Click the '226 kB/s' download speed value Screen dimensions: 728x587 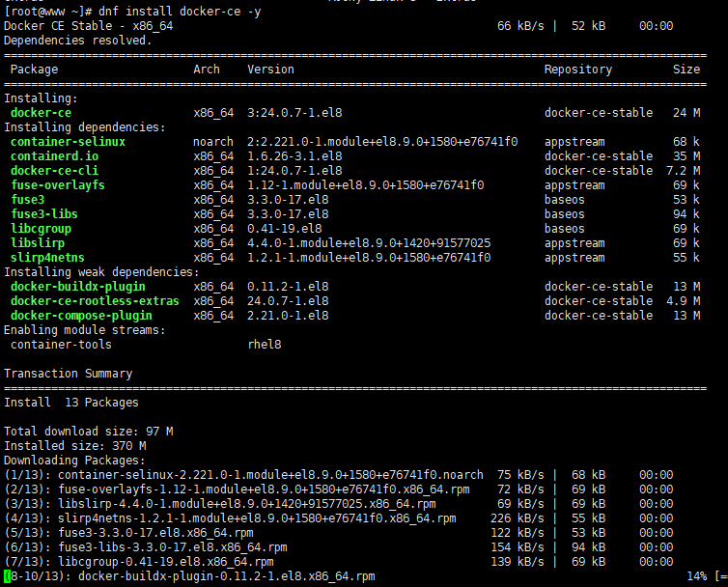(x=518, y=518)
